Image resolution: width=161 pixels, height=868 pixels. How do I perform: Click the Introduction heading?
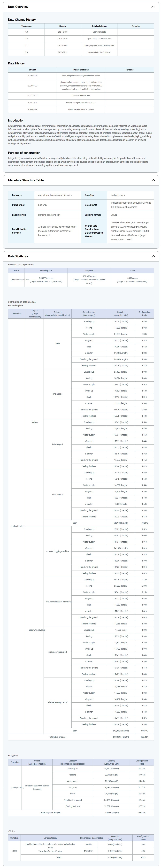[16, 121]
